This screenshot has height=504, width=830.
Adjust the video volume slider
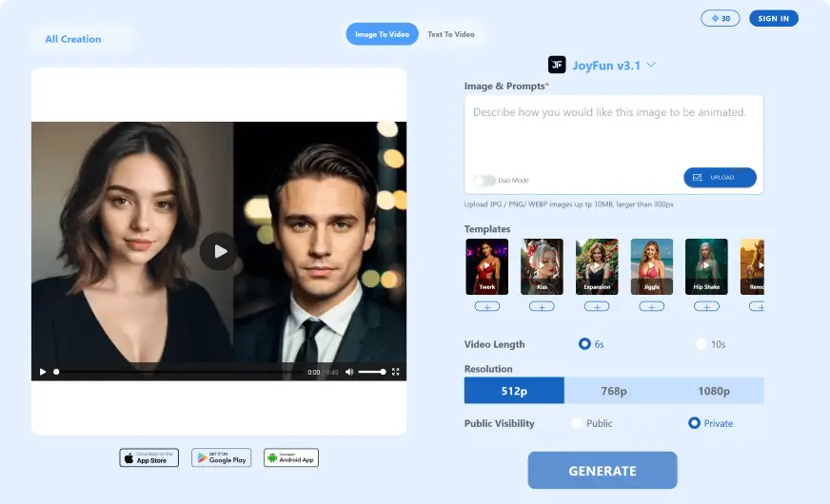coord(371,372)
